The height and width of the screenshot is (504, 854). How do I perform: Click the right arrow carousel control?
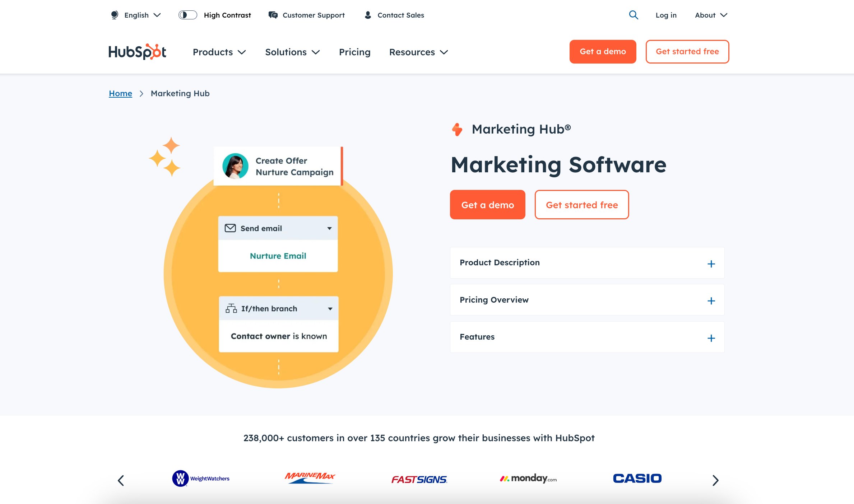click(x=715, y=480)
